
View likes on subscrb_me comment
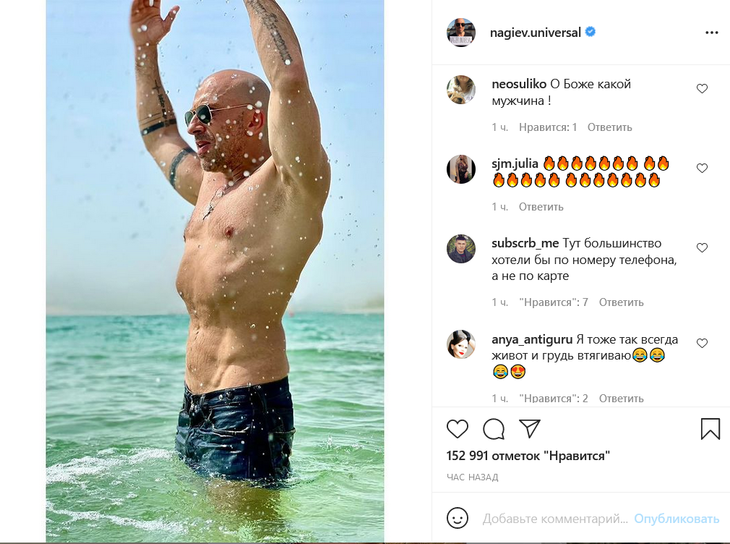click(554, 302)
